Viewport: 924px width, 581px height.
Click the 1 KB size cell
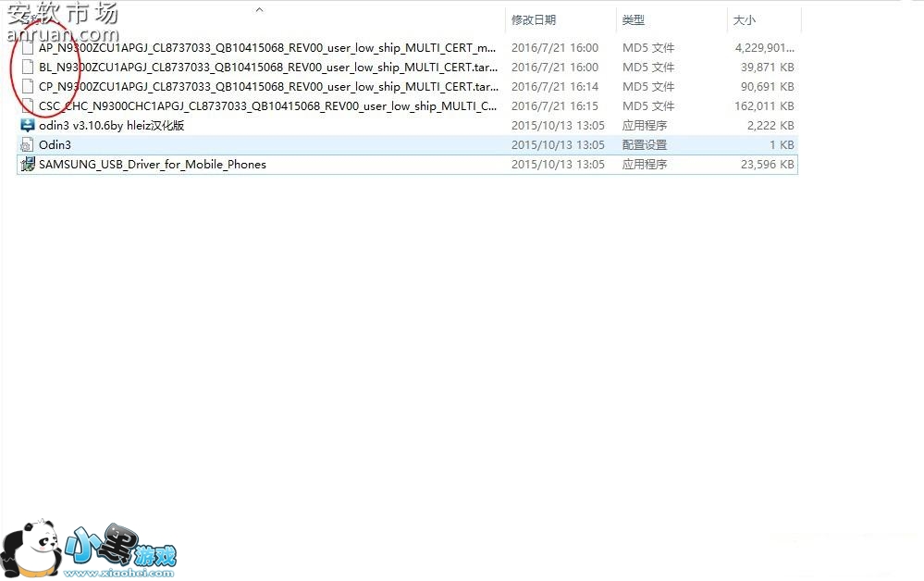tap(782, 145)
